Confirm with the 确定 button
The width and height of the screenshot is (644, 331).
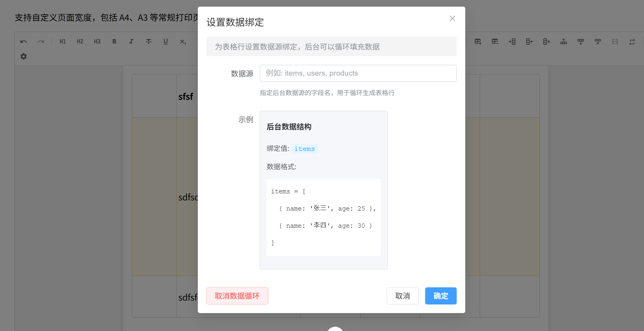[441, 296]
